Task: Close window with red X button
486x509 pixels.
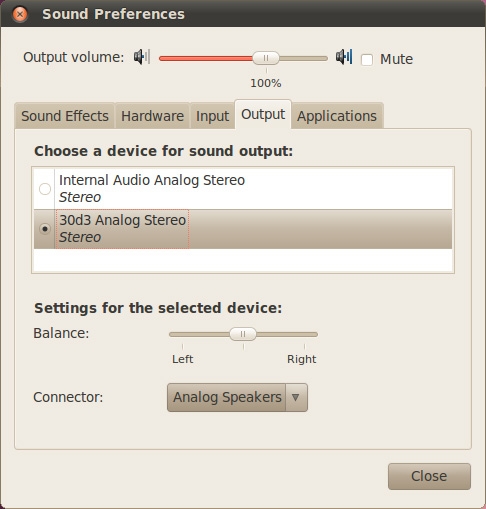Action: tap(20, 14)
